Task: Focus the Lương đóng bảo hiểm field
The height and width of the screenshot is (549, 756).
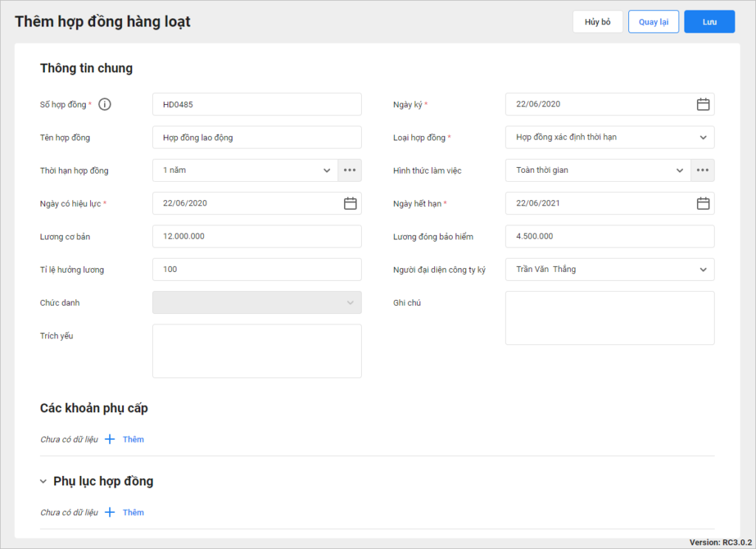Action: (x=609, y=236)
